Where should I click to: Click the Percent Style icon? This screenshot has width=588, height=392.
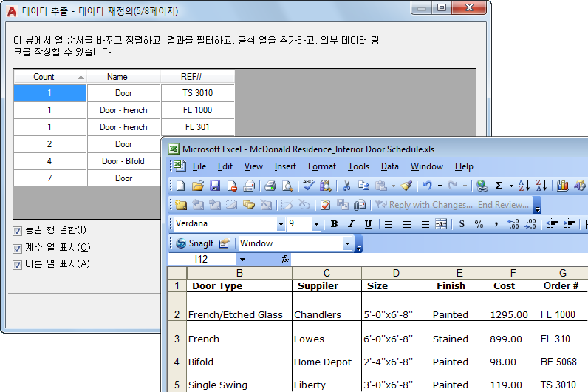[479, 224]
